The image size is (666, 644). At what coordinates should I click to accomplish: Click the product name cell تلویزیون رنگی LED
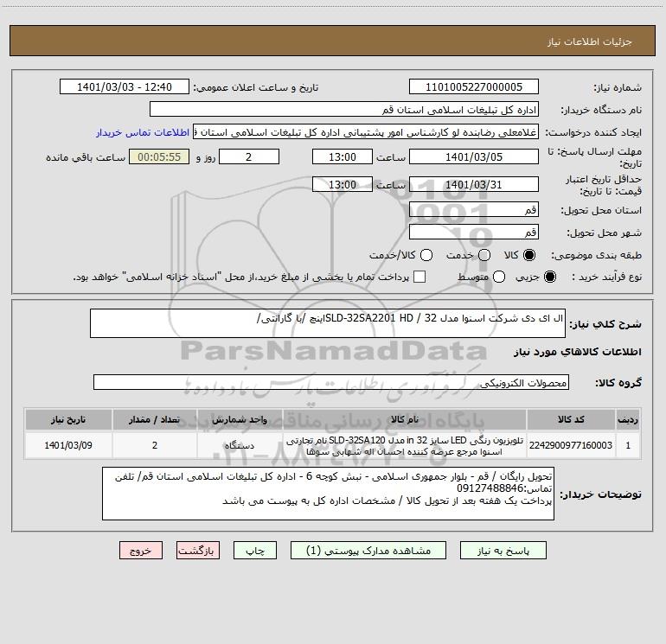(x=405, y=445)
